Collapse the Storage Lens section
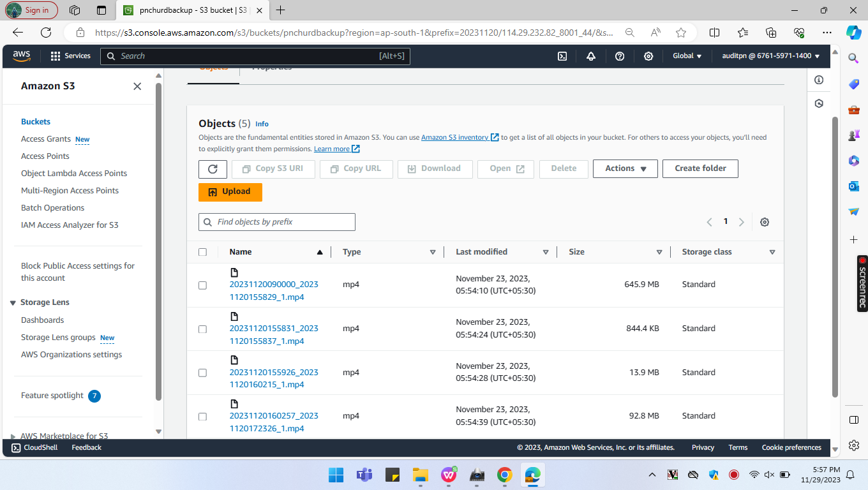This screenshot has height=490, width=868. [14, 303]
